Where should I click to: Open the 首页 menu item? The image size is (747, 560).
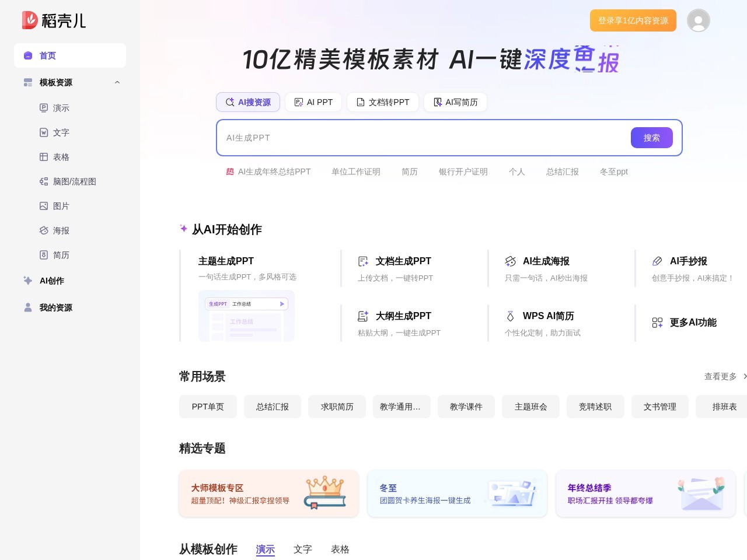tap(48, 55)
